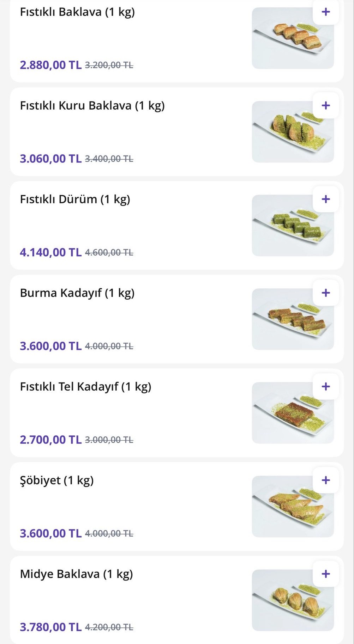Tap plus icon for Fıstıklı Kuru Baklava

[326, 105]
